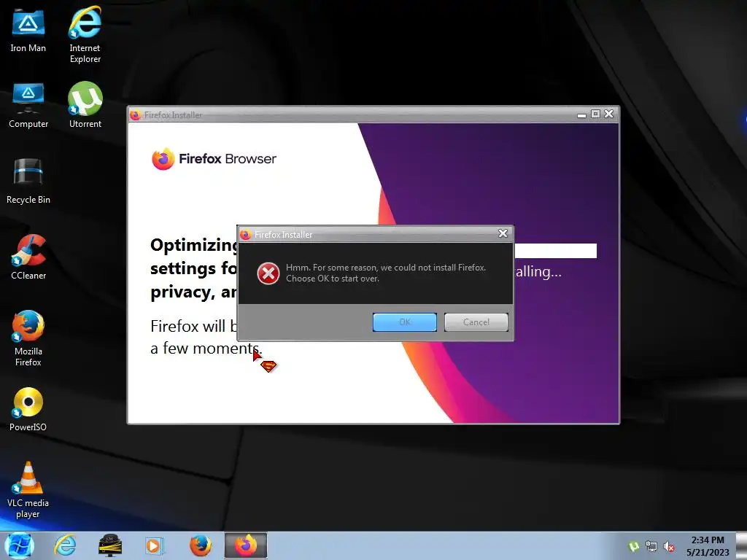Click the network system tray icon
The width and height of the screenshot is (747, 560).
coord(651,547)
